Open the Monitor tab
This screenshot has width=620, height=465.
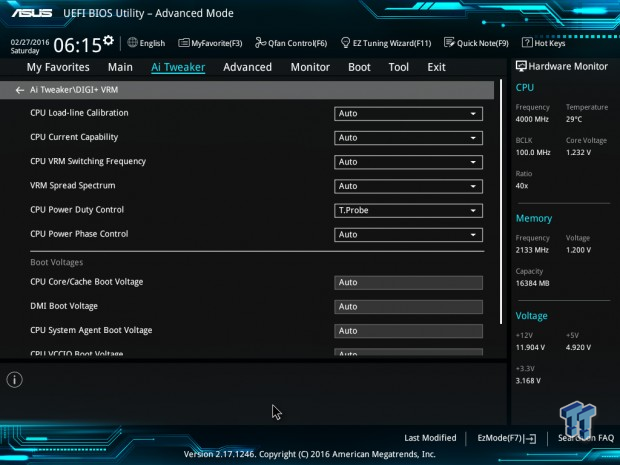(x=310, y=67)
